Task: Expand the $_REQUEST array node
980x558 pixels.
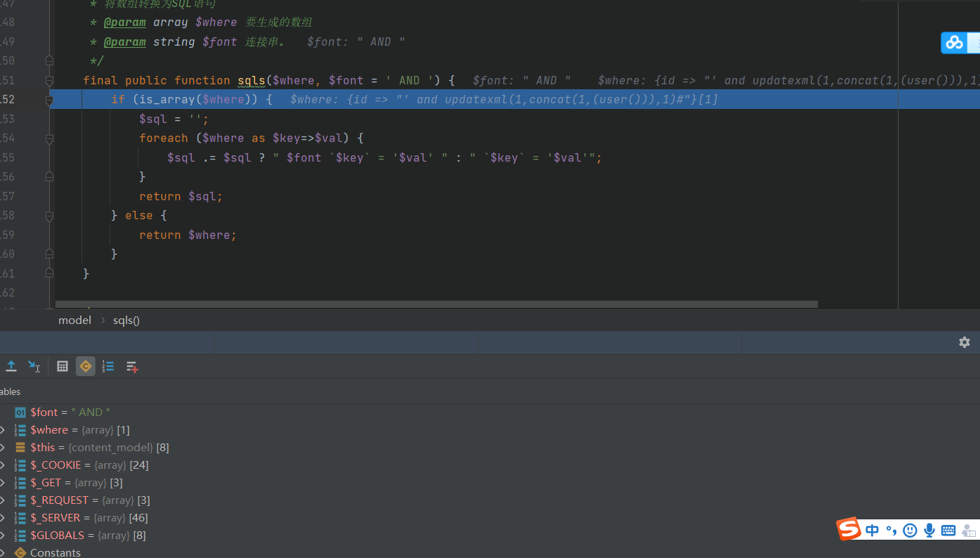Action: pos(2,500)
